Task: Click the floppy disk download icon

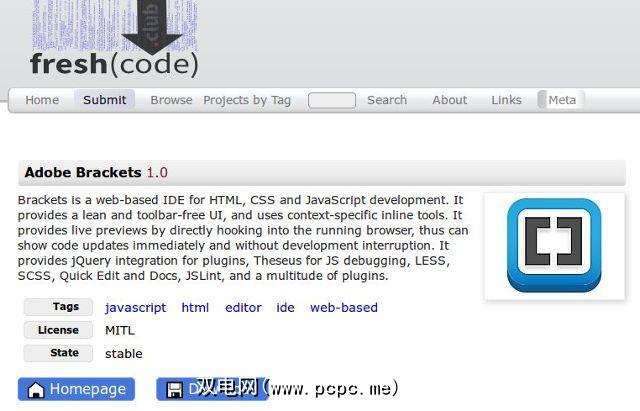Action: pyautogui.click(x=175, y=390)
